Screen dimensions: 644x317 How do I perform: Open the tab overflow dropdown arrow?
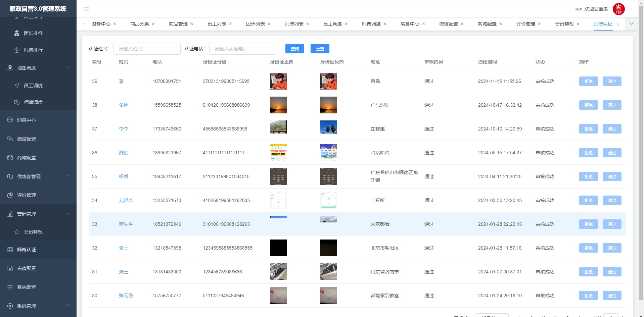(x=631, y=24)
